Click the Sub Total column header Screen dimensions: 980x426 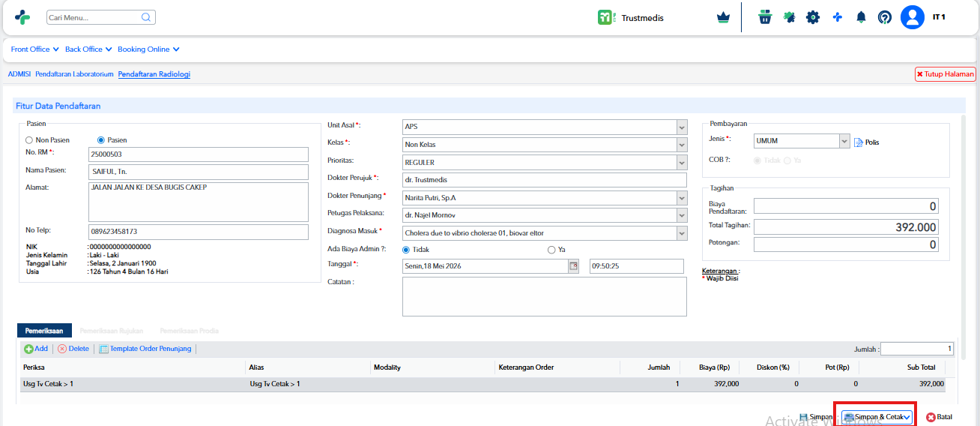point(901,367)
